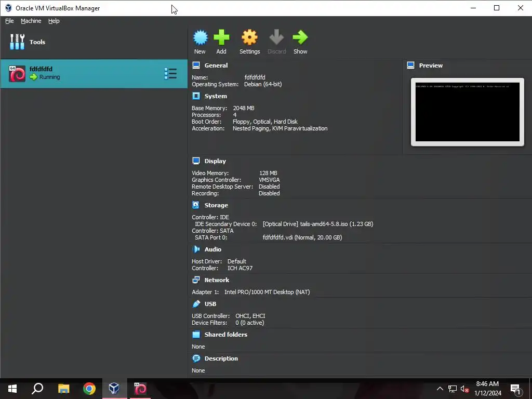
Task: Open the Description heading link
Action: [x=221, y=358]
